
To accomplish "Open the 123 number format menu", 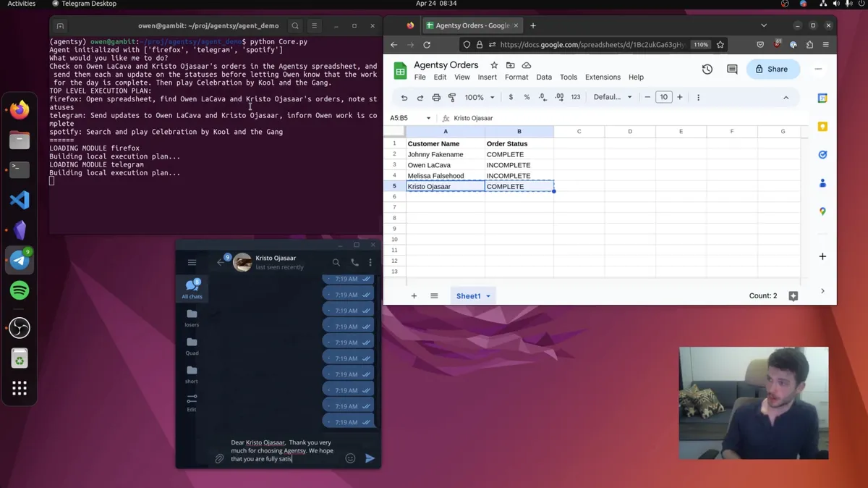I will 576,97.
